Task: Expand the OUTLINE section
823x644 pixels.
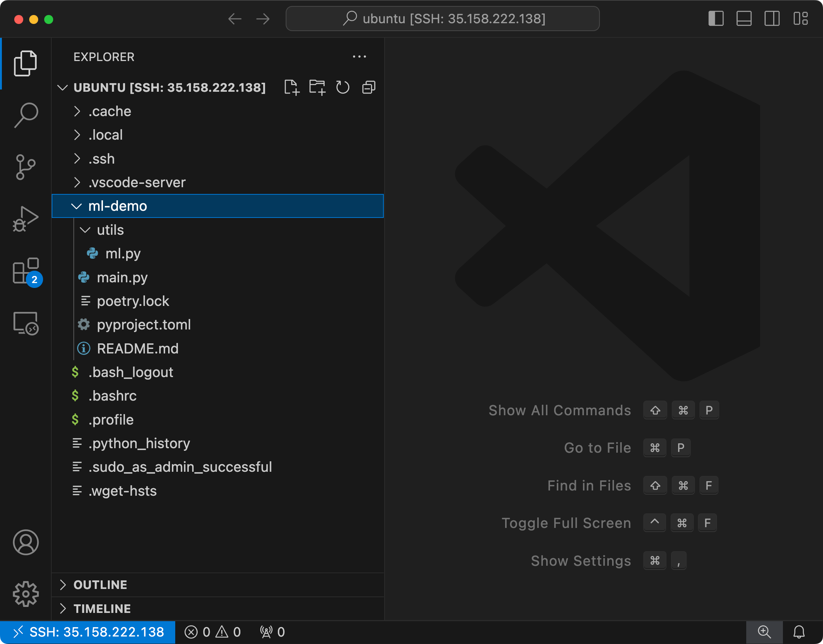Action: [x=100, y=585]
